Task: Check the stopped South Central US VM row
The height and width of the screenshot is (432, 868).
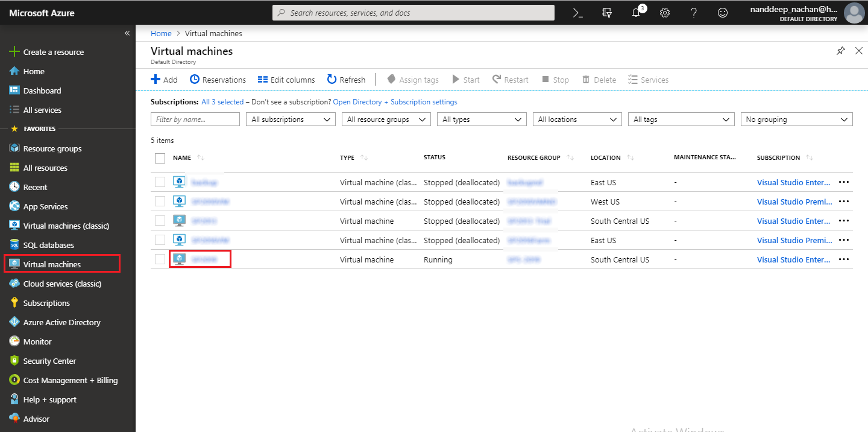Action: 160,221
